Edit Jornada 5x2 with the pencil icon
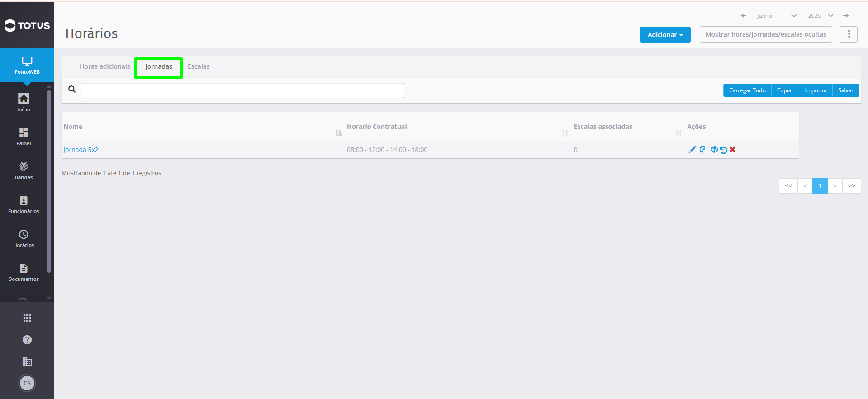Screen dimensions: 868x399 tap(693, 150)
